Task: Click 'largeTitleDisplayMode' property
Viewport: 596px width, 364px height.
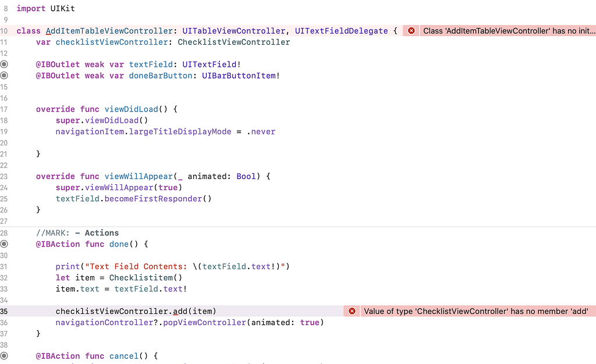Action: pos(180,131)
